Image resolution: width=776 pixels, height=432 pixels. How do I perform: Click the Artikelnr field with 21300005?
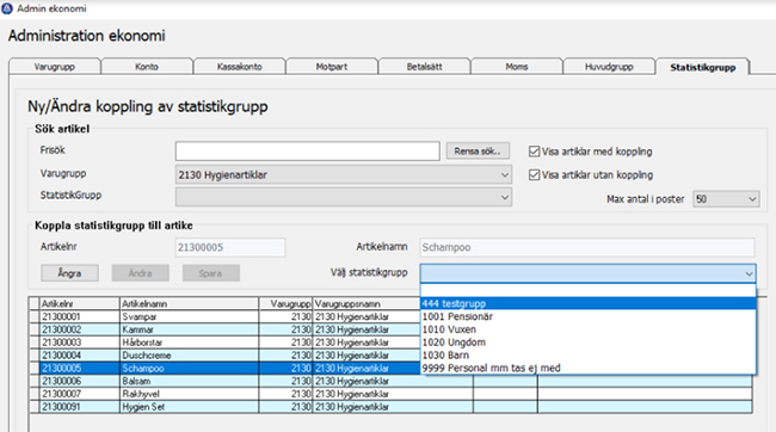click(230, 247)
